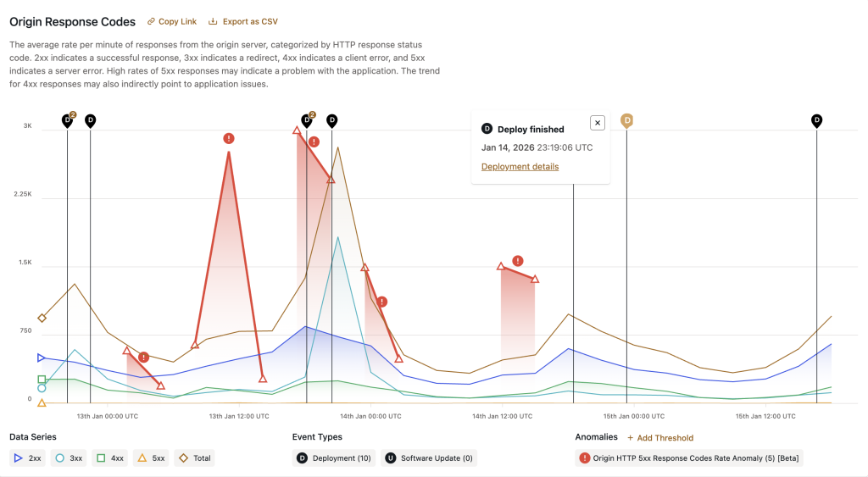Open the Deployment details link
The height and width of the screenshot is (477, 868).
pyautogui.click(x=520, y=167)
